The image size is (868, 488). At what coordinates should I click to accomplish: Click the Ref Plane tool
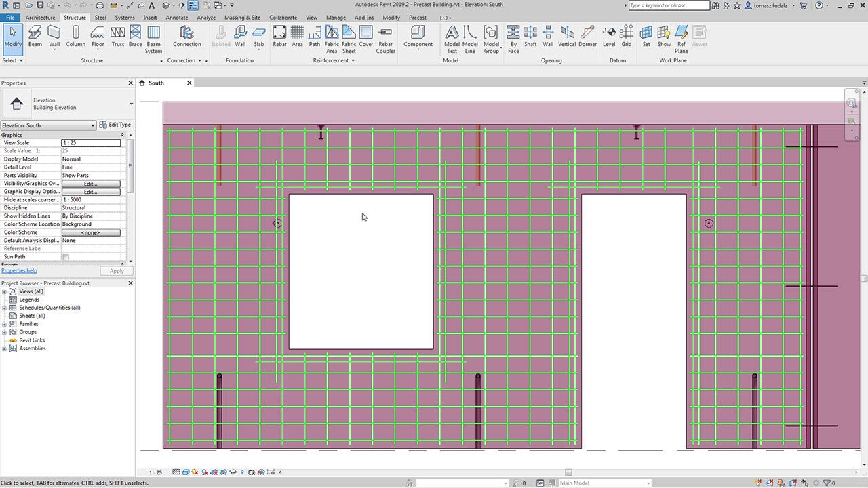pos(682,40)
